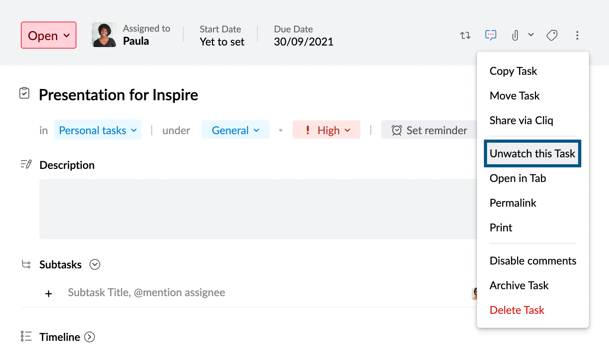This screenshot has width=609, height=364.
Task: Select Unwatch this Task menu option
Action: [x=532, y=153]
